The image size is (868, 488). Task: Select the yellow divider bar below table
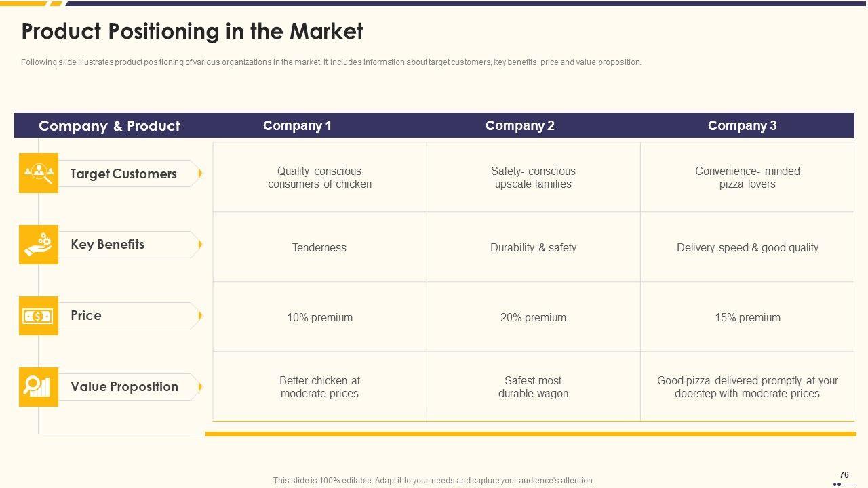click(530, 434)
